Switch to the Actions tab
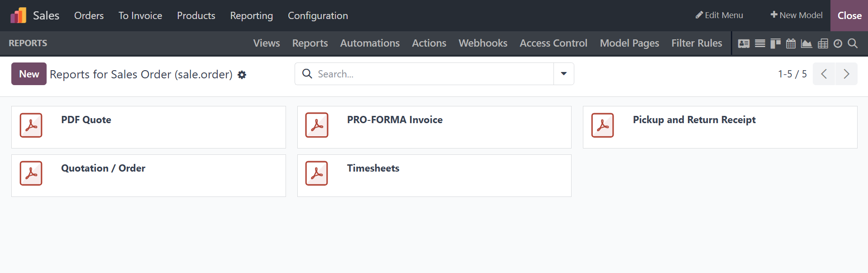868x273 pixels. [429, 43]
